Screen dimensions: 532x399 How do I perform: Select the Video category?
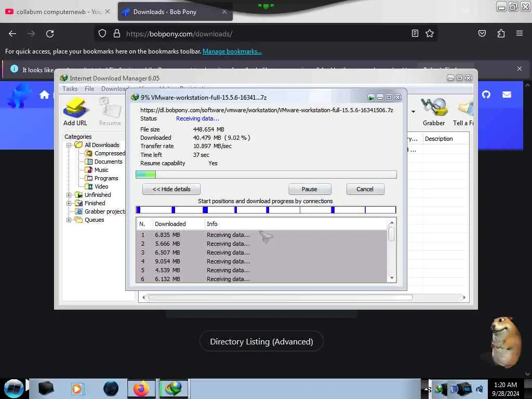click(97, 187)
